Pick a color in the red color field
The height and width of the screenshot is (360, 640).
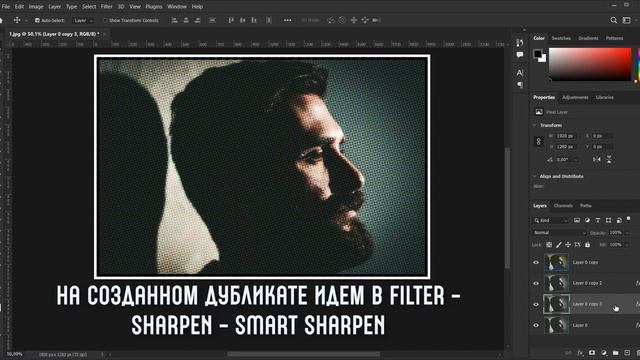pos(590,64)
